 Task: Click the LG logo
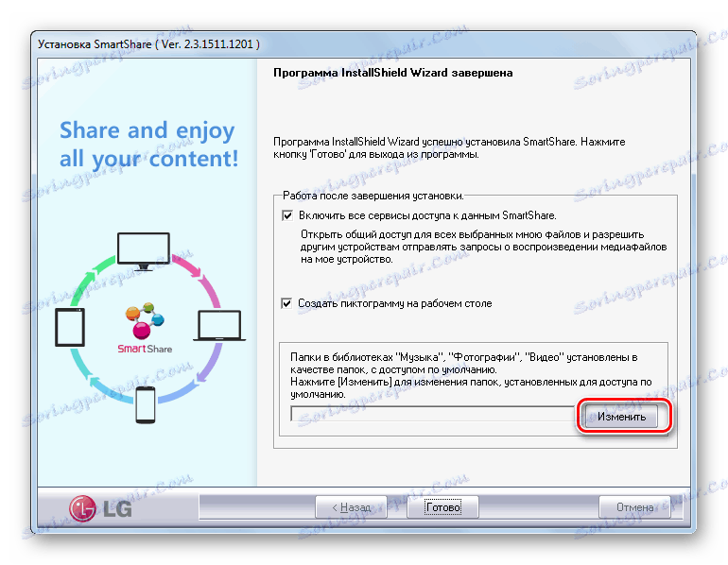coord(101,508)
